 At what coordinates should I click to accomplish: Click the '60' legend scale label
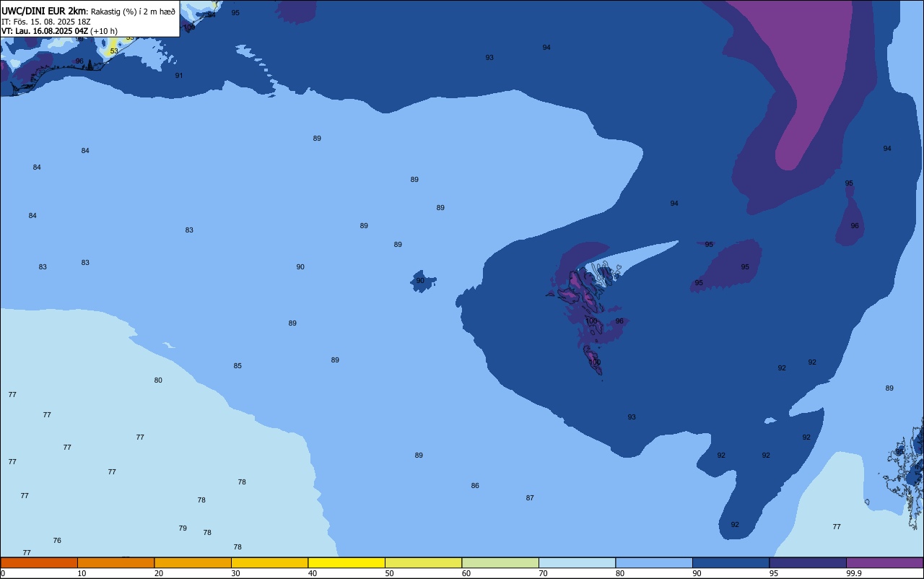(x=466, y=573)
